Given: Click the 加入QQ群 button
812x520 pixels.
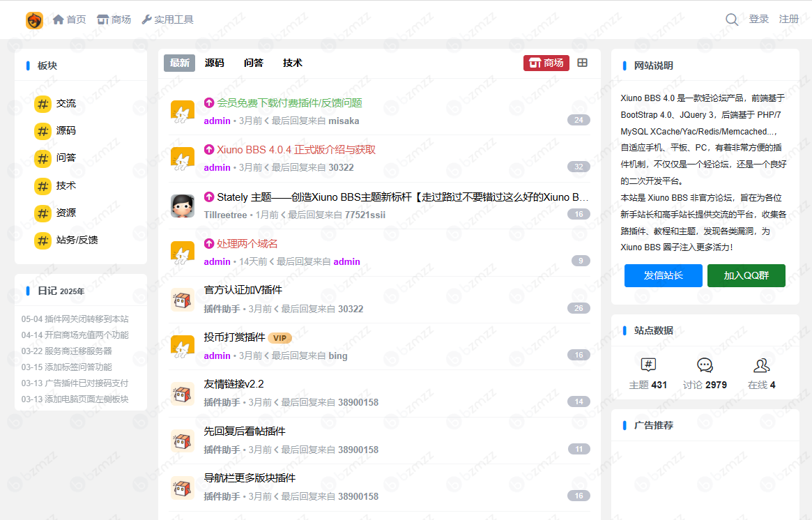Looking at the screenshot, I should [746, 275].
